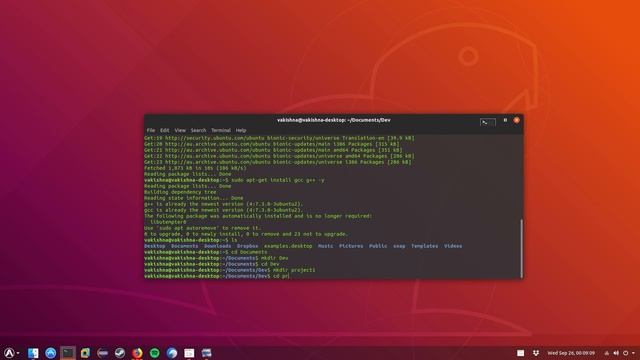Screen dimensions: 640x360
Task: Click the 'Desktop' folder in ls output
Action: (x=155, y=246)
